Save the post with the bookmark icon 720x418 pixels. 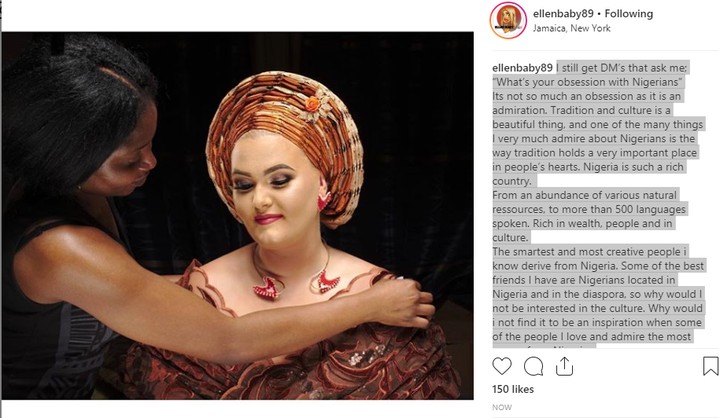tap(711, 366)
